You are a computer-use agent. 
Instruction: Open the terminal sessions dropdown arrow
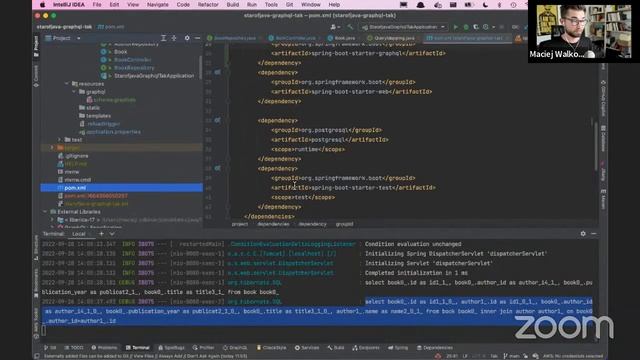pyautogui.click(x=112, y=234)
